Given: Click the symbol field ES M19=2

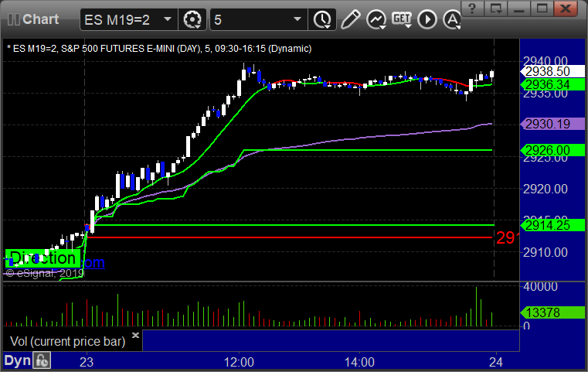Looking at the screenshot, I should pos(128,19).
